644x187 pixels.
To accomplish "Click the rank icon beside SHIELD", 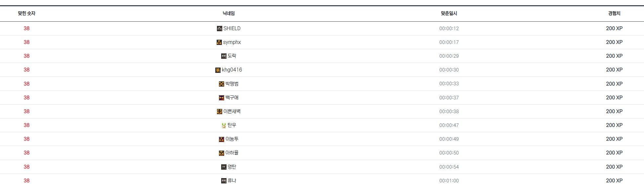I will 220,29.
